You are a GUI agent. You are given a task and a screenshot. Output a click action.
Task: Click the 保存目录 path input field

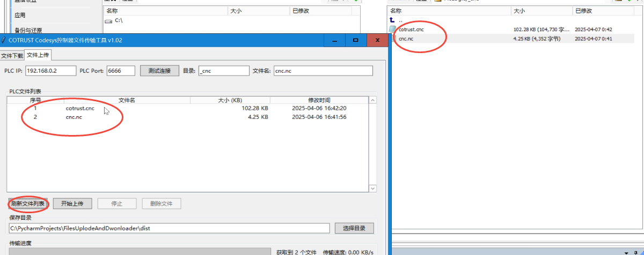[x=169, y=228]
